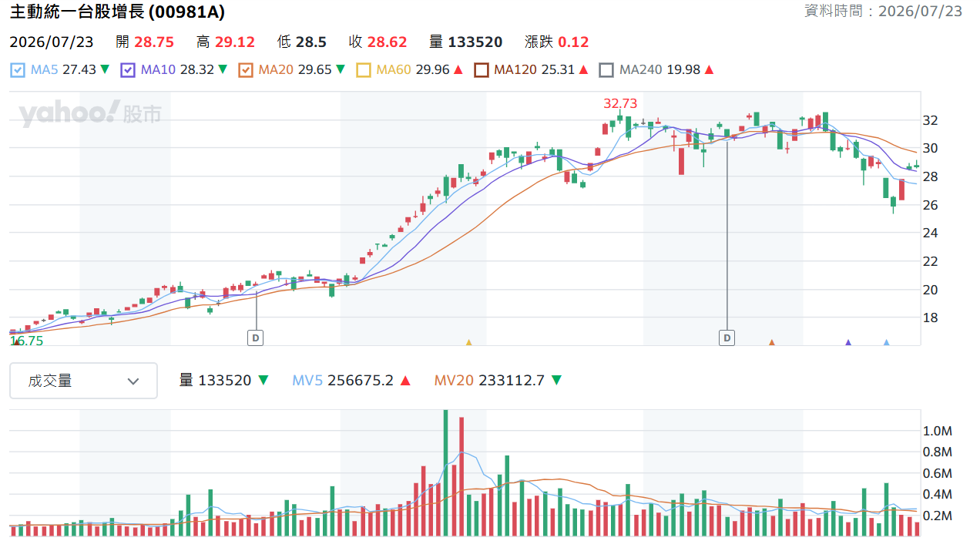
Task: Click the opening price 28.75
Action: coord(154,42)
